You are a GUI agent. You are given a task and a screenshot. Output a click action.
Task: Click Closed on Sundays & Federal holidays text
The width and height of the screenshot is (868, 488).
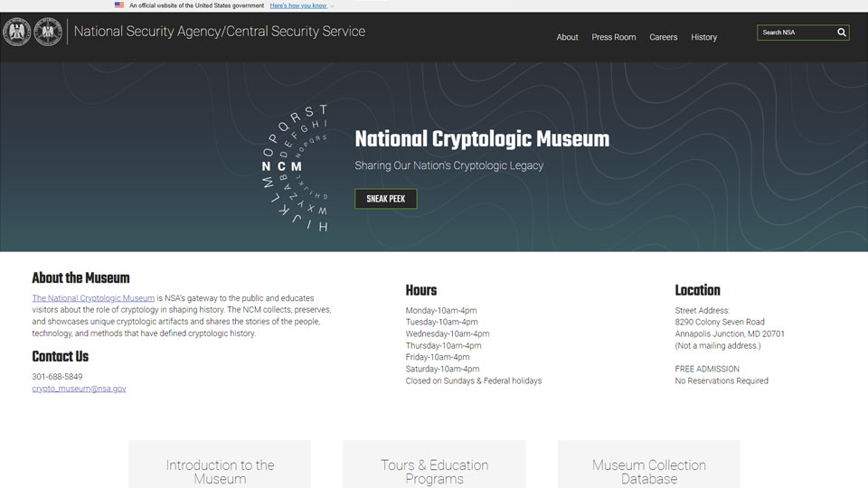[474, 380]
